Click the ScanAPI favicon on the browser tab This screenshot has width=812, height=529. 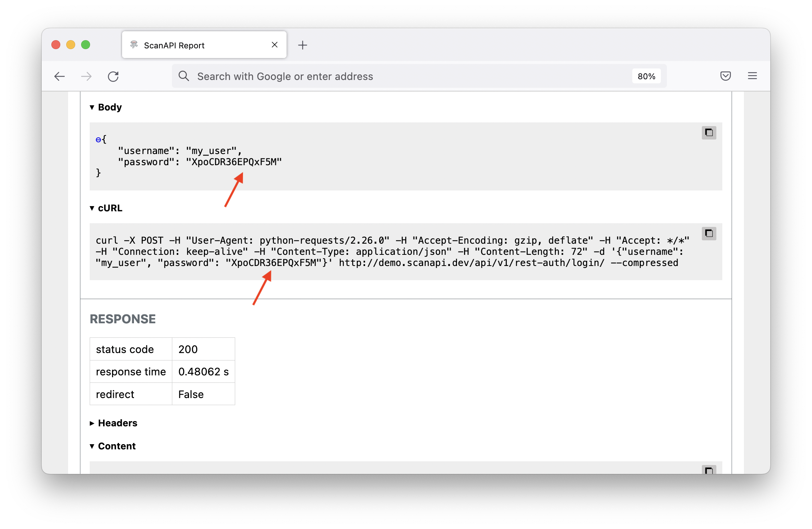pos(134,45)
